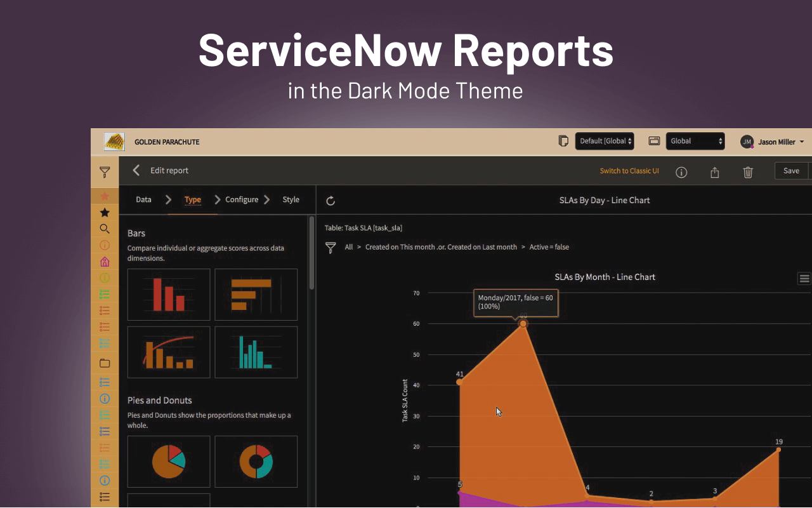The image size is (812, 508).
Task: Click the Golden Parachute logo
Action: 114,142
